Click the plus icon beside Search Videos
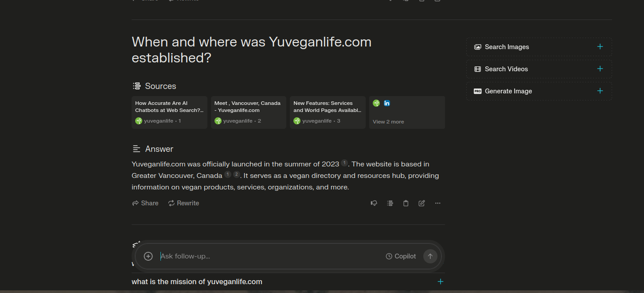The height and width of the screenshot is (293, 644). tap(600, 69)
